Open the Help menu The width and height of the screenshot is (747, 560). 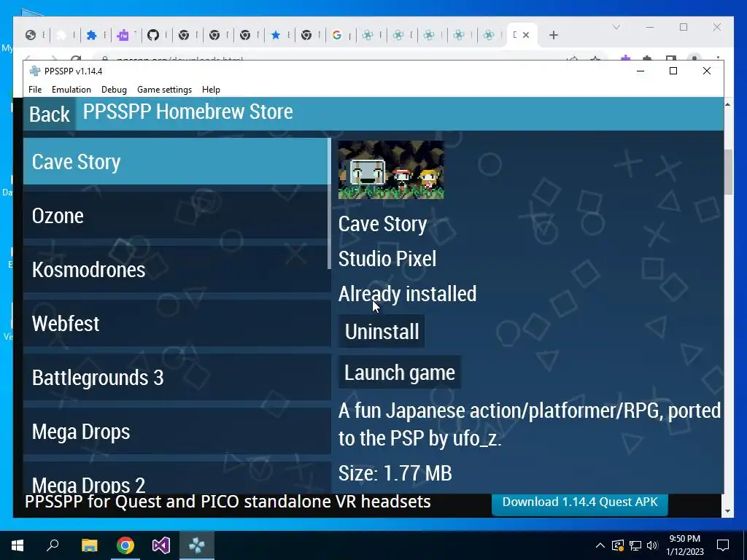[211, 90]
